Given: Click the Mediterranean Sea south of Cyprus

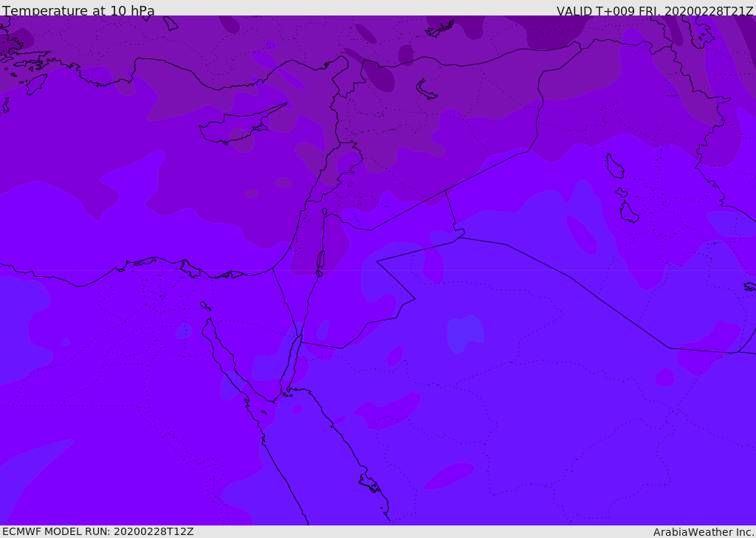Looking at the screenshot, I should (x=221, y=192).
